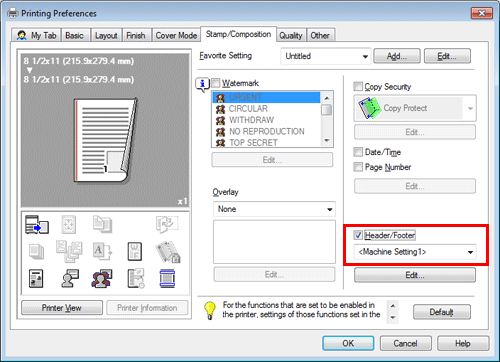Click the Printer View button
The image size is (500, 362).
[x=62, y=308]
